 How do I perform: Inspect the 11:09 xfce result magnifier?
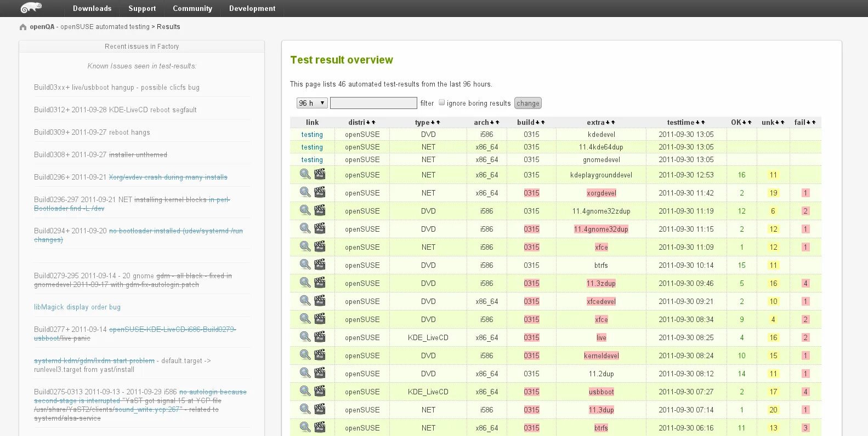pyautogui.click(x=305, y=246)
